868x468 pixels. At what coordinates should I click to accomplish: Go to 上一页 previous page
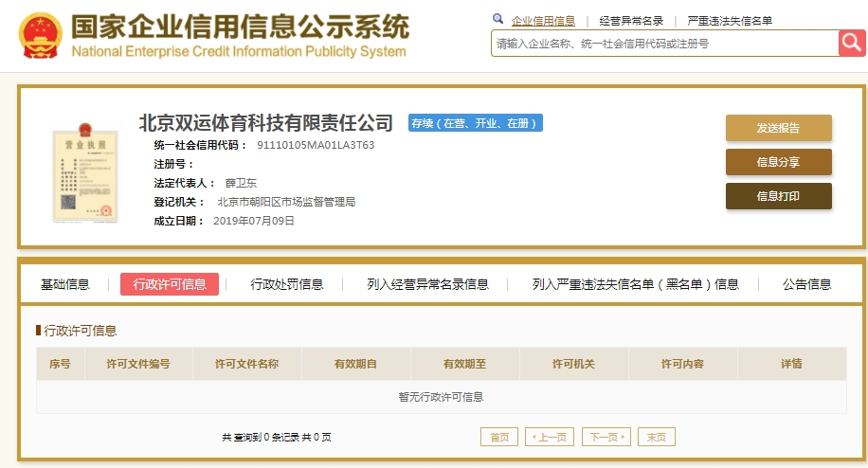tap(550, 437)
